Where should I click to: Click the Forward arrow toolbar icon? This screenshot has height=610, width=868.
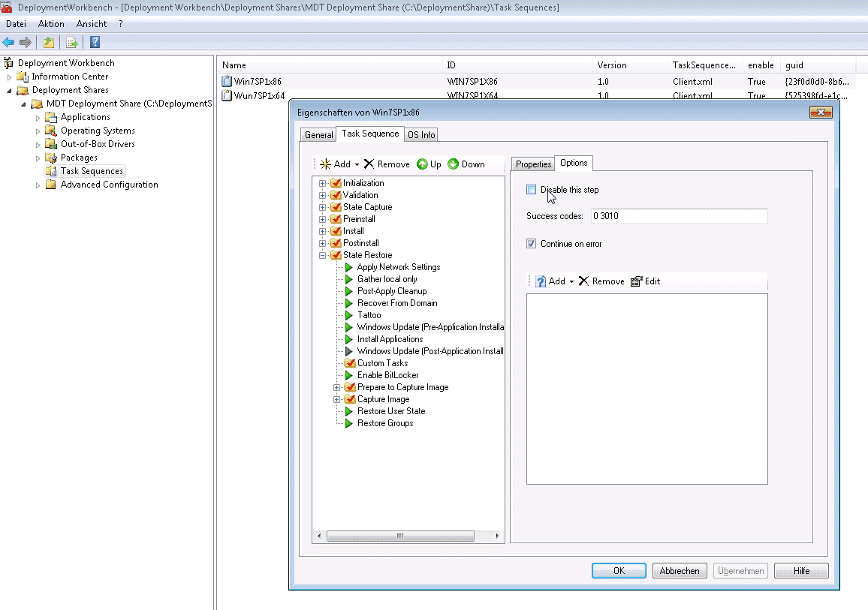pos(26,42)
